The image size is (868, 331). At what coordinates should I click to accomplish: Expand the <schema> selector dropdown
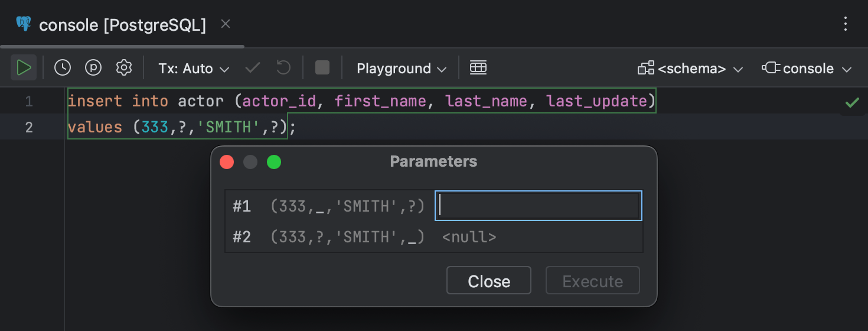click(x=690, y=69)
